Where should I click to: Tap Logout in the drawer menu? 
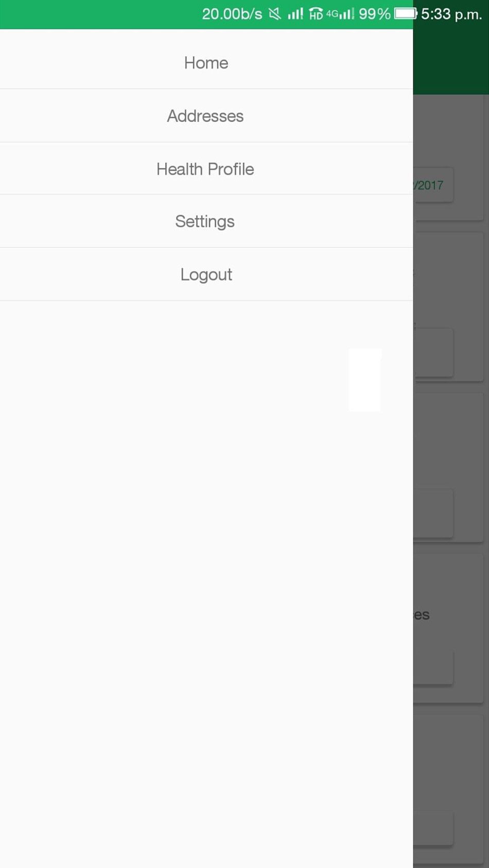click(x=206, y=275)
